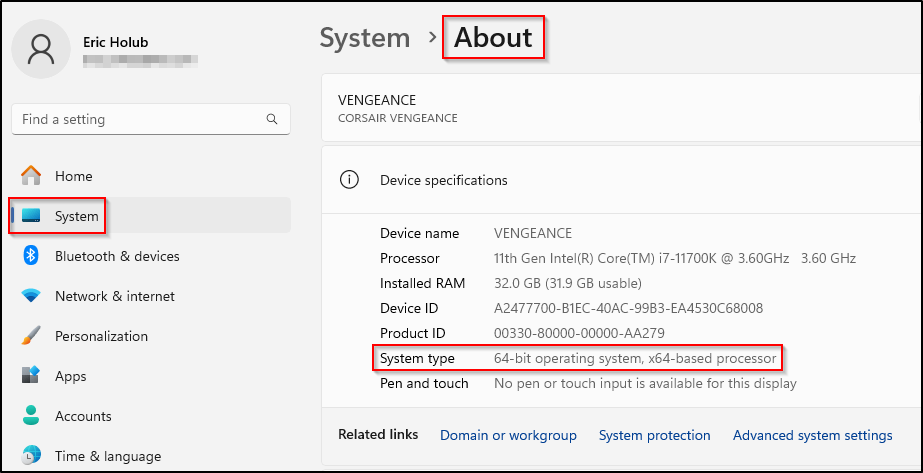Click the Network Wi-Fi icon
Viewport: 923px width, 473px height.
point(31,296)
